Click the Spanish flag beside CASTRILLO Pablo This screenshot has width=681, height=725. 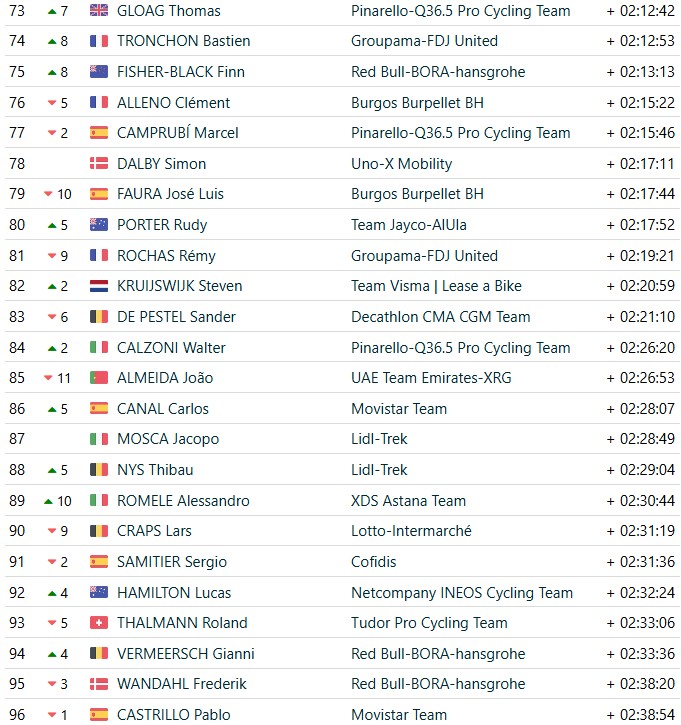coord(98,714)
